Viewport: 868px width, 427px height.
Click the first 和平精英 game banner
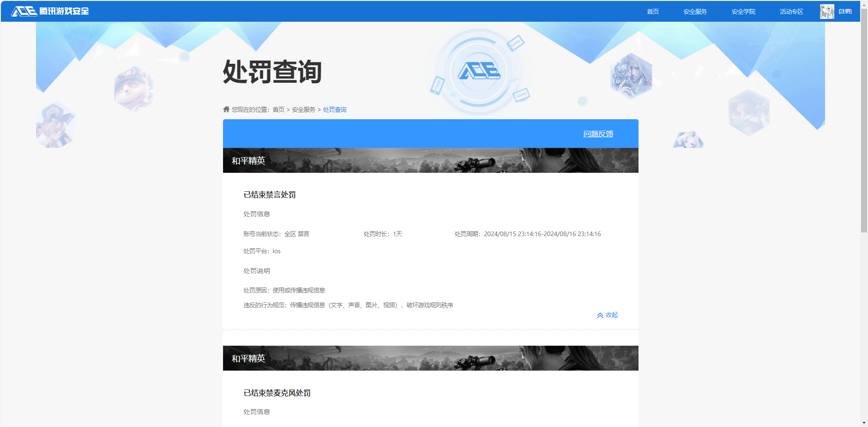click(x=430, y=160)
